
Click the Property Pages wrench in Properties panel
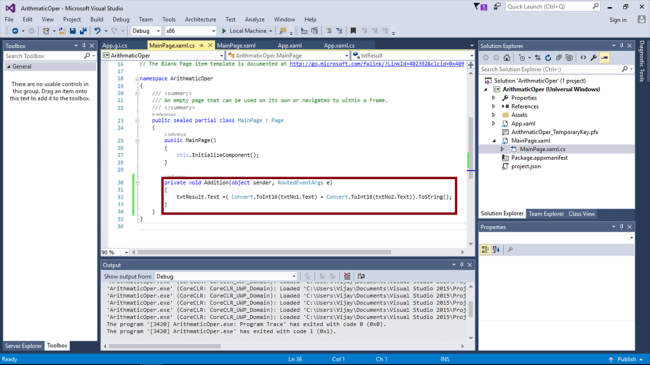(510, 249)
